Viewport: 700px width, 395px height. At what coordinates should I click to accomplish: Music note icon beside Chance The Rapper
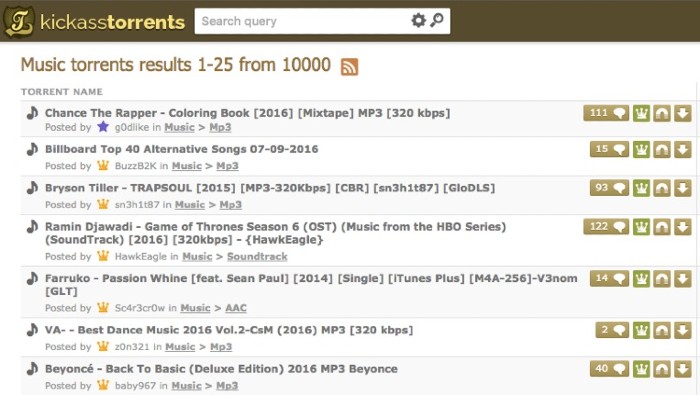(x=32, y=113)
